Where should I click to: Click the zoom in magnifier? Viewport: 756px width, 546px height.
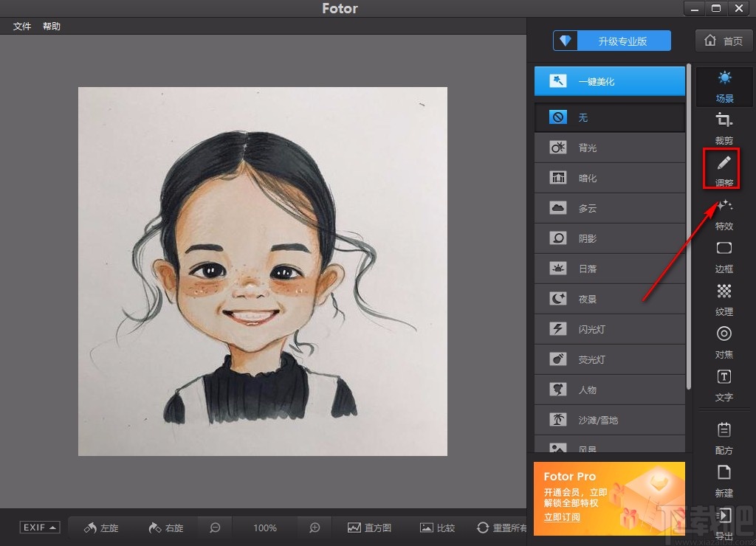click(x=315, y=528)
